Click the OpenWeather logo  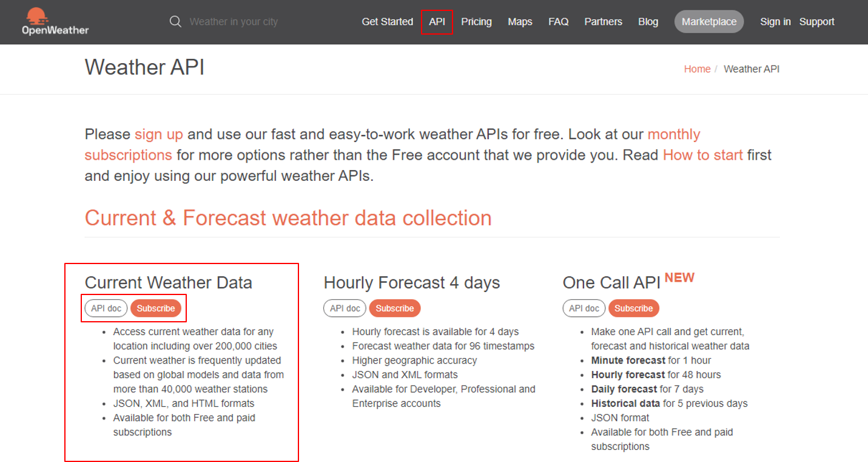coord(55,22)
